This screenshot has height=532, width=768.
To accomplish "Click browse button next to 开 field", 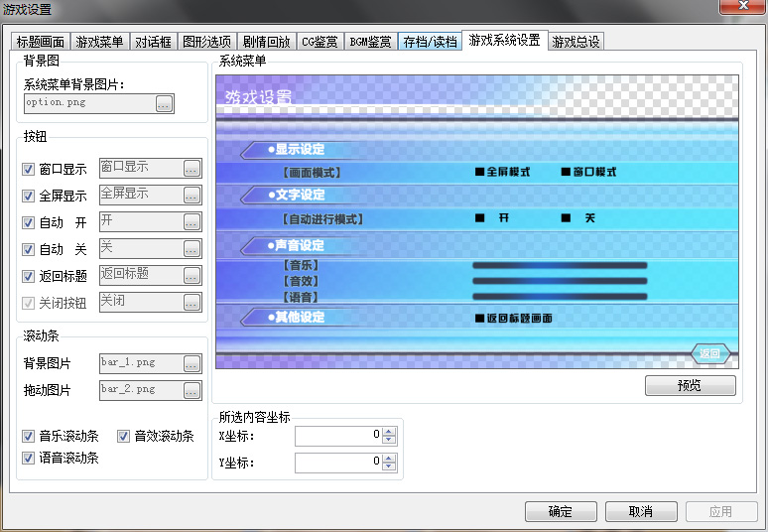I will pyautogui.click(x=192, y=222).
